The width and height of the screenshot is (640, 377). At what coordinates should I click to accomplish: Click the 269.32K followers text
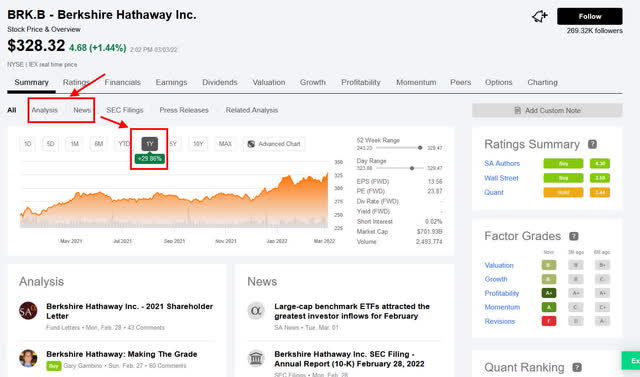tap(594, 31)
